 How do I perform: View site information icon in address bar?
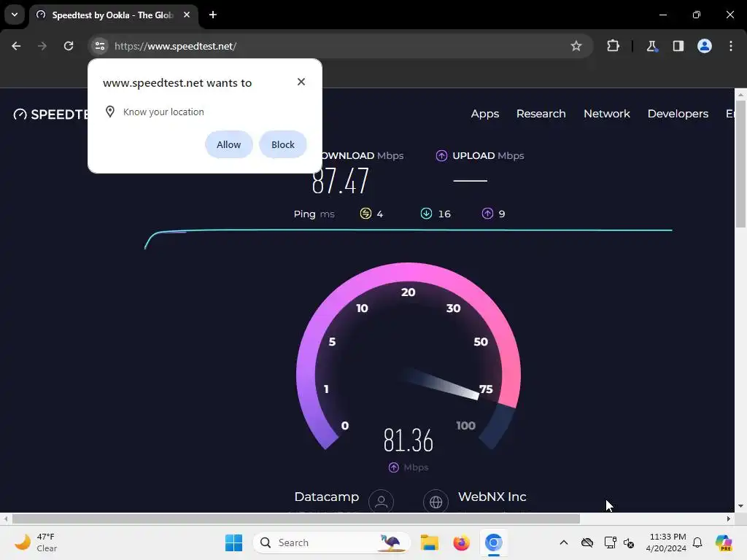click(x=99, y=46)
